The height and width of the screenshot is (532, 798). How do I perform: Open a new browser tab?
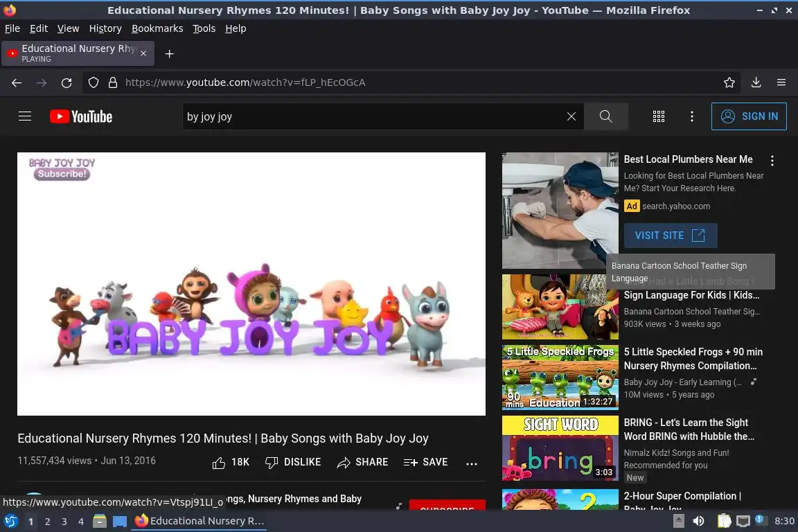pyautogui.click(x=170, y=54)
